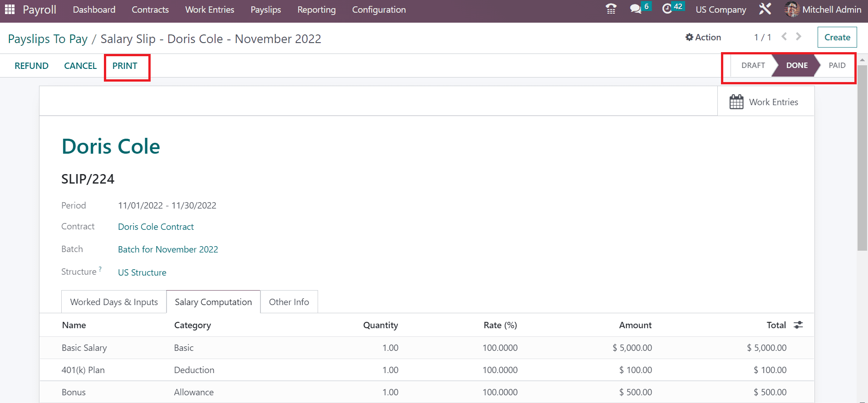Click the VoIP phone icon
Screen dimensions: 868x403
pos(611,9)
